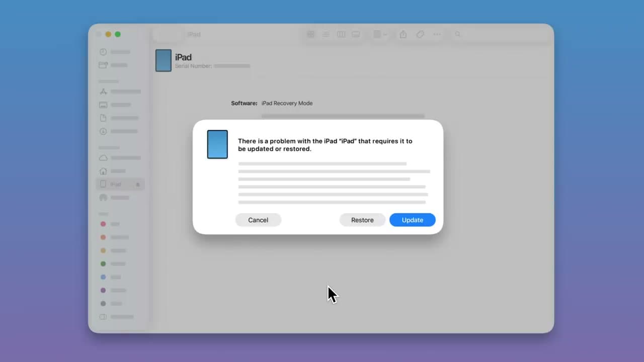This screenshot has width=644, height=362.
Task: Select the iPad device in the sidebar
Action: [120, 185]
